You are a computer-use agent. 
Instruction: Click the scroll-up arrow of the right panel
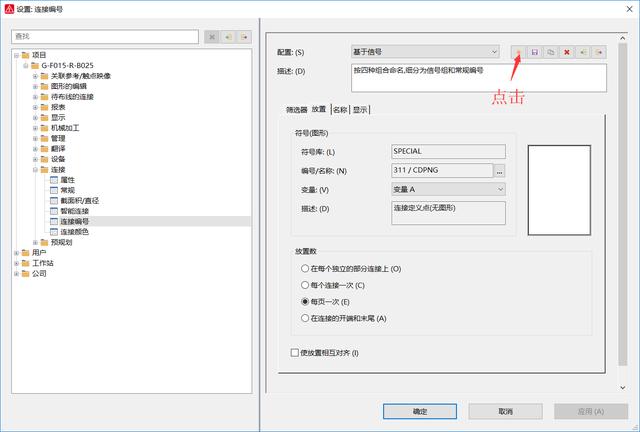coord(622,38)
